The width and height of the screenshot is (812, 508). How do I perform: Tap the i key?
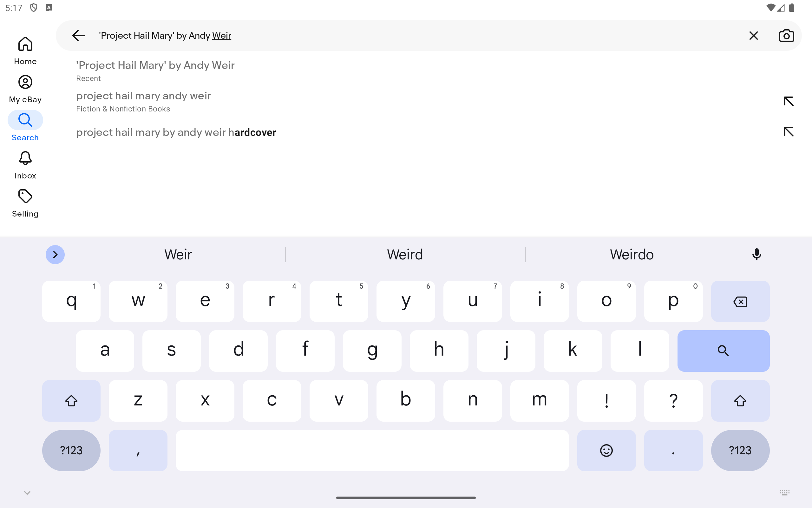click(x=540, y=301)
